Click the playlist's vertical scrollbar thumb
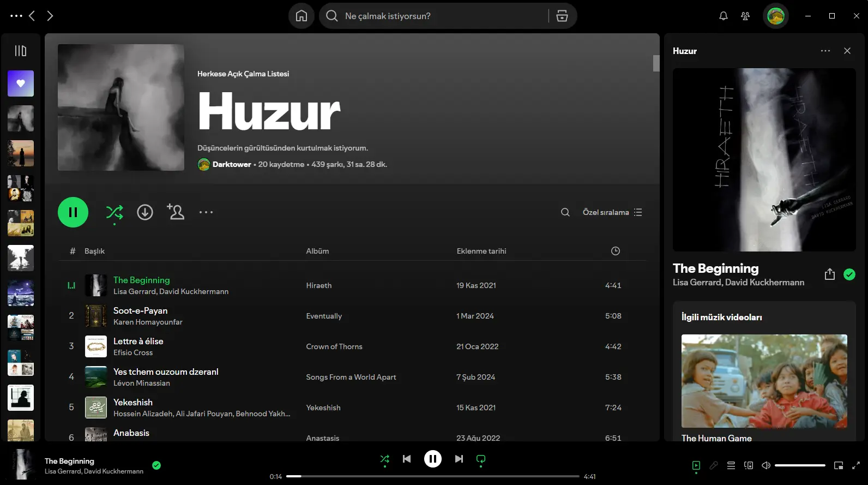Viewport: 868px width, 485px height. [x=656, y=63]
